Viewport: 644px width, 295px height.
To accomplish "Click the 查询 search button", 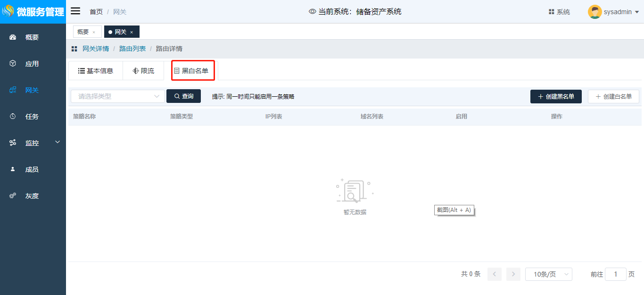I will click(x=183, y=96).
